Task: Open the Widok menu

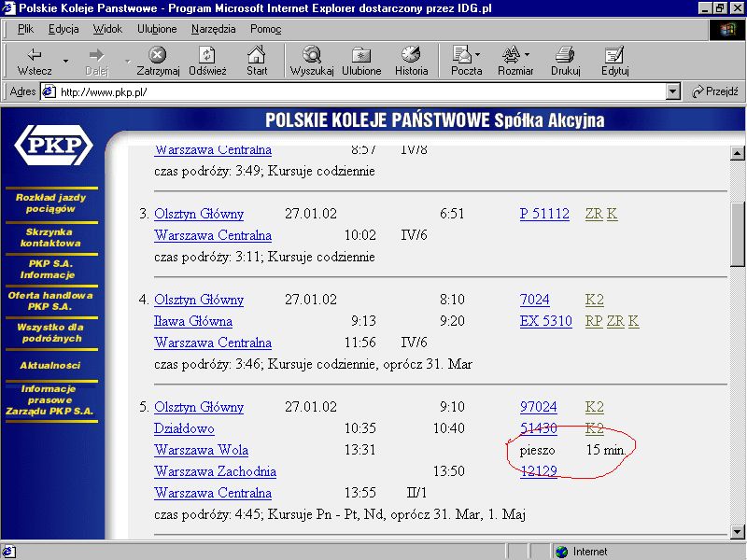Action: point(107,29)
